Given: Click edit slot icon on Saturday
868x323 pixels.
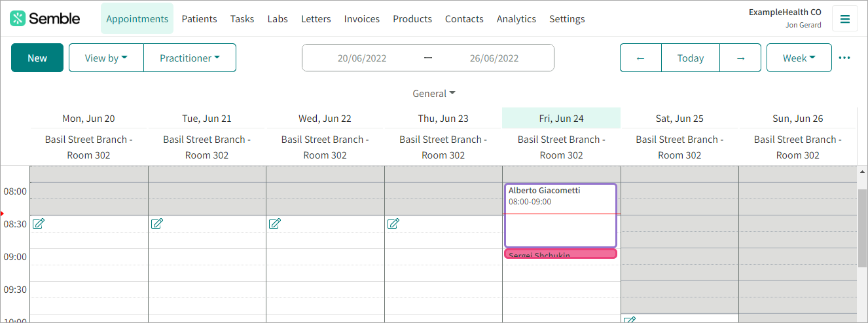Looking at the screenshot, I should pyautogui.click(x=630, y=320).
